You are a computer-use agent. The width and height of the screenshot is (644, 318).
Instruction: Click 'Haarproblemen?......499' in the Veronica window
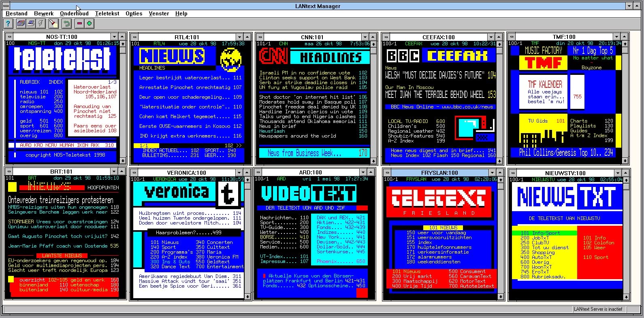tap(188, 233)
